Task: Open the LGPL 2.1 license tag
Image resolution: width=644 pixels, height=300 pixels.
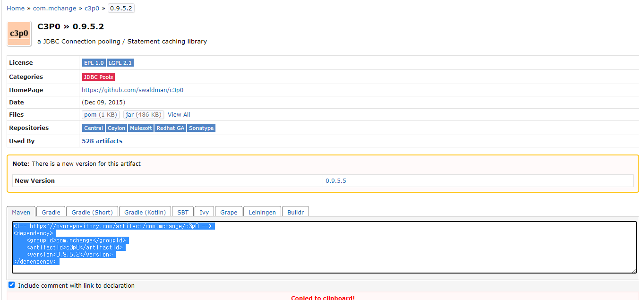Action: pos(120,63)
